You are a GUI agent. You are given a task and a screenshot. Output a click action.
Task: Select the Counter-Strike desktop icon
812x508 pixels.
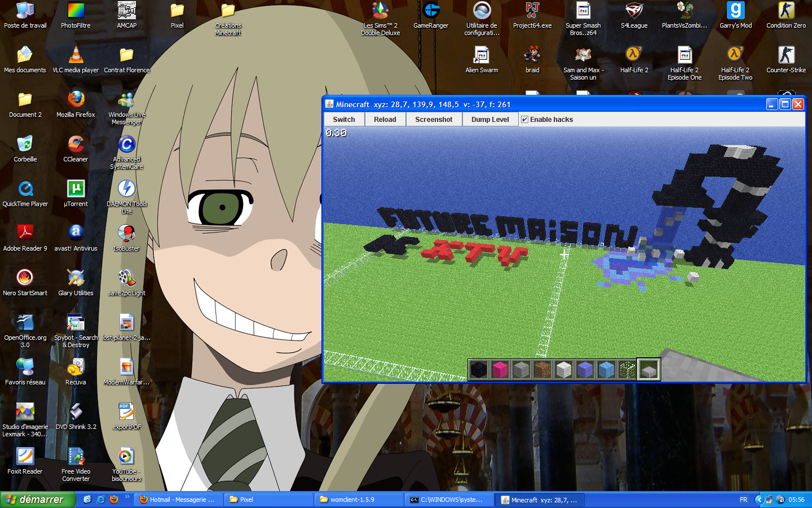coord(786,60)
